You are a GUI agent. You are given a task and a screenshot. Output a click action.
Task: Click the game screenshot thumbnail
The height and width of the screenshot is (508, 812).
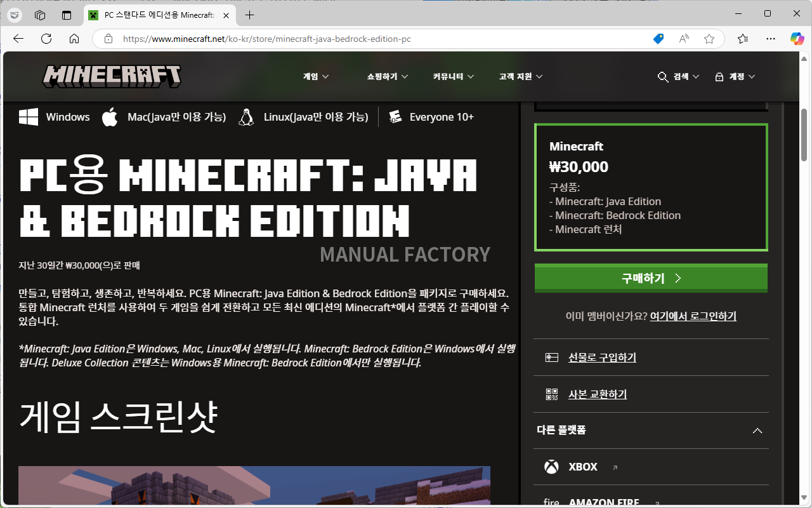coord(254,486)
